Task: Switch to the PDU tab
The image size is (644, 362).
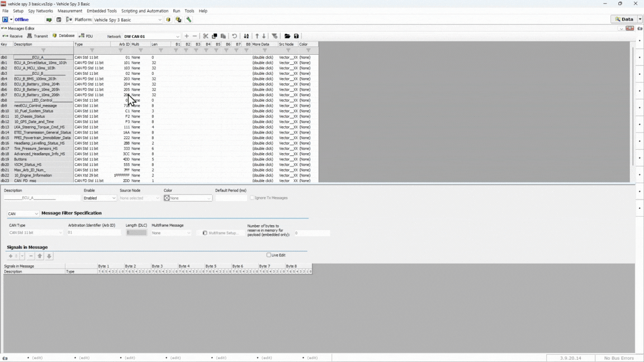Action: [86, 36]
